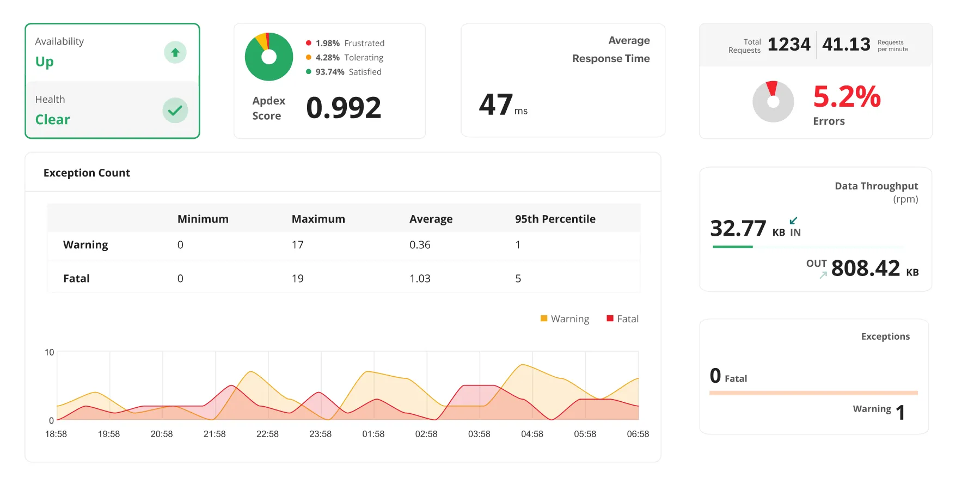Viewport: 980px width, 490px height.
Task: Toggle the Warning series in the chart legend
Action: coord(565,318)
